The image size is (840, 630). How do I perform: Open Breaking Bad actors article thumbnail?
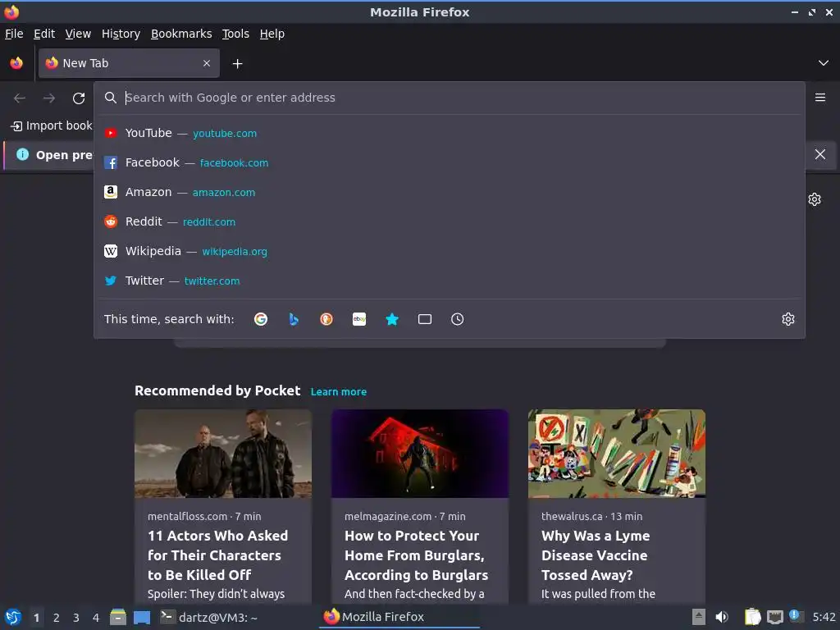point(223,454)
